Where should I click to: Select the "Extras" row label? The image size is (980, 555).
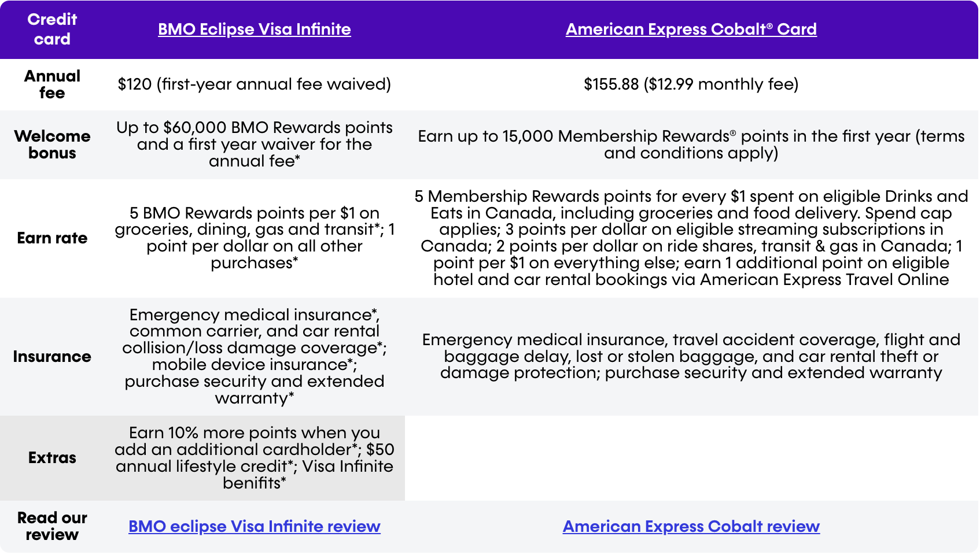[52, 458]
